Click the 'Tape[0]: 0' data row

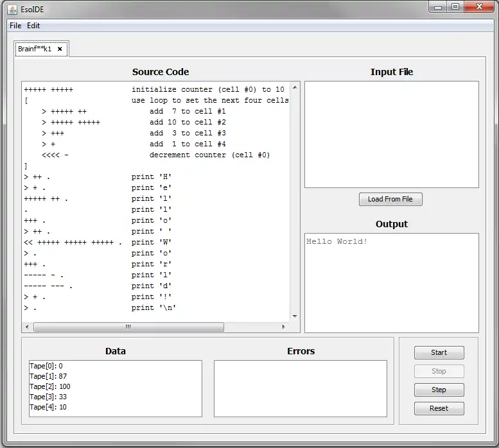(x=46, y=366)
